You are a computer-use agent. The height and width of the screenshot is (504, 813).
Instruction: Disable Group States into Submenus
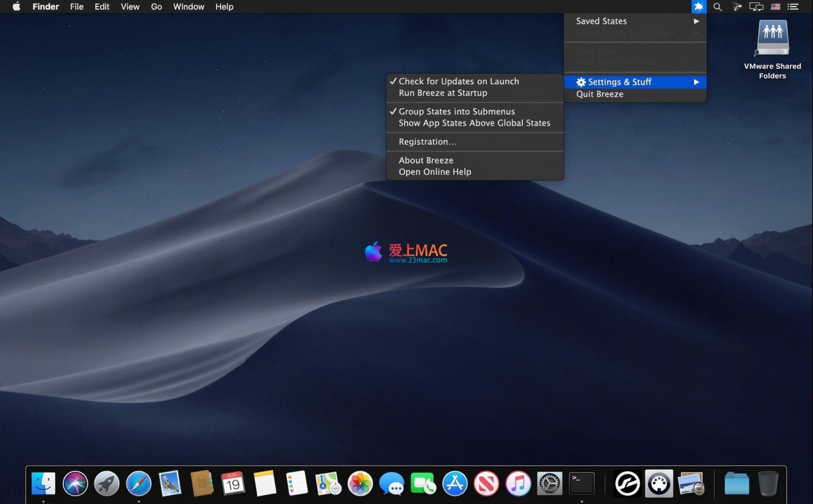[457, 112]
